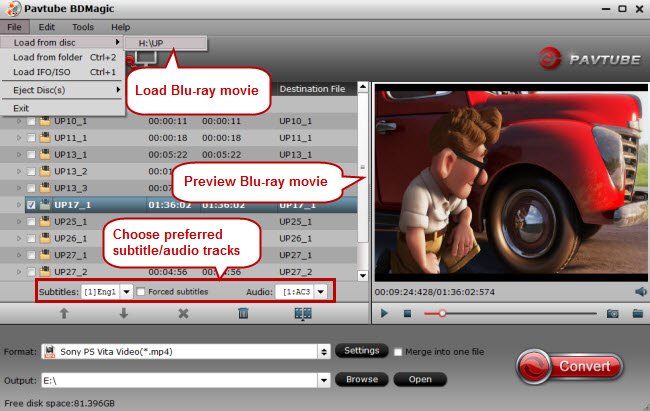Open the Audio track dropdown
Screen dimensions: 650x411
(320, 292)
